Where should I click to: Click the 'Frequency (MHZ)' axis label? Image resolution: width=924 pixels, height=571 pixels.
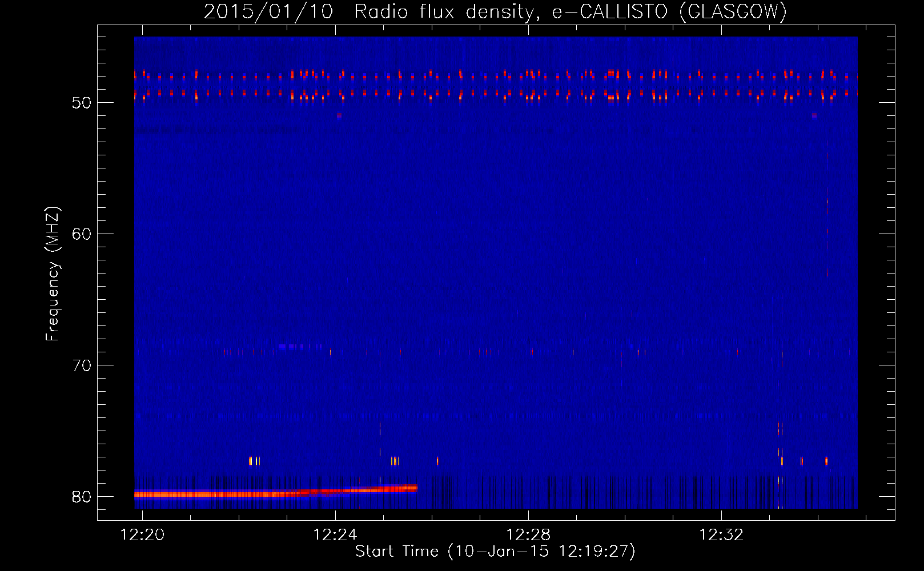(x=52, y=274)
